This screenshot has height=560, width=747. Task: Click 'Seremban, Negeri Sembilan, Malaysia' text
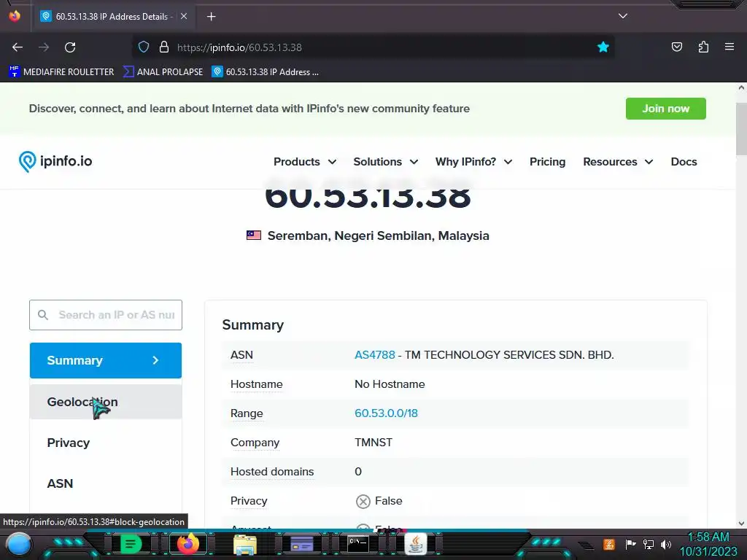[x=379, y=236]
